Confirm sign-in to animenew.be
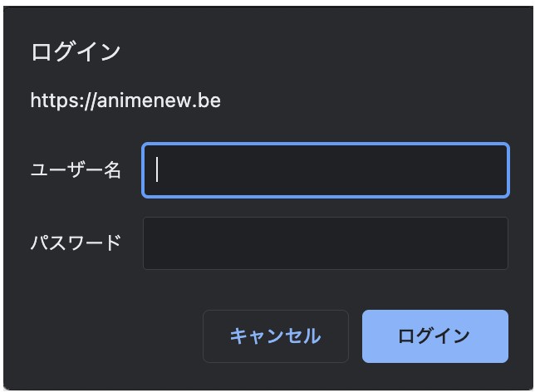This screenshot has width=535, height=392. click(x=435, y=336)
